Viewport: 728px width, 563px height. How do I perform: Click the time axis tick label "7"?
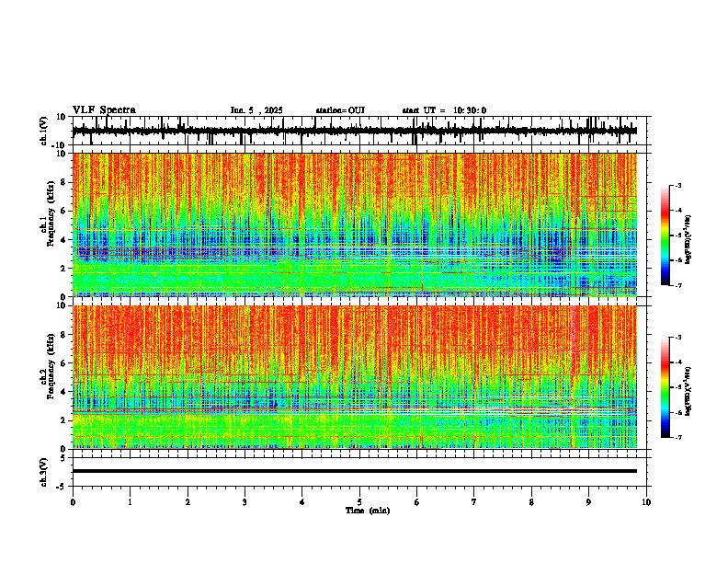(474, 502)
